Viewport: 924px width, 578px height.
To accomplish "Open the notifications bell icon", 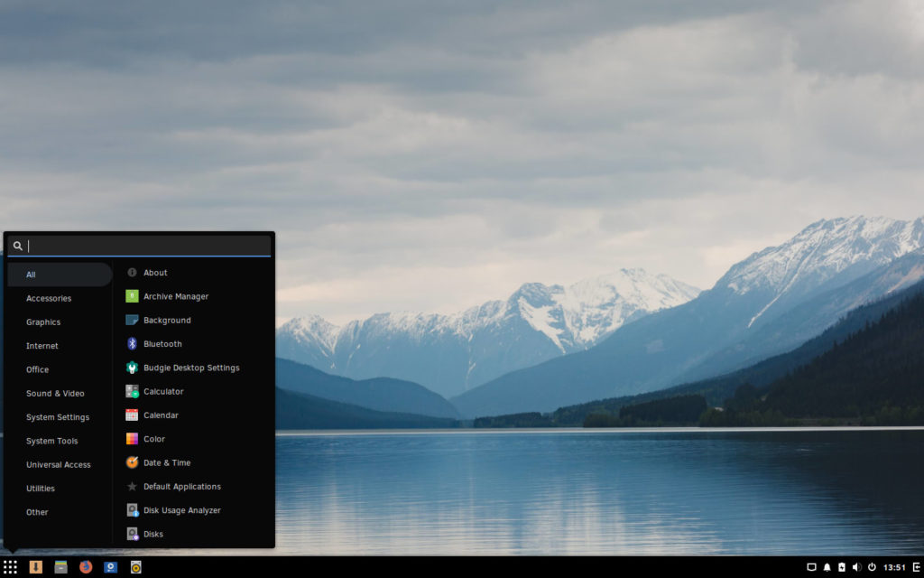I will point(827,567).
